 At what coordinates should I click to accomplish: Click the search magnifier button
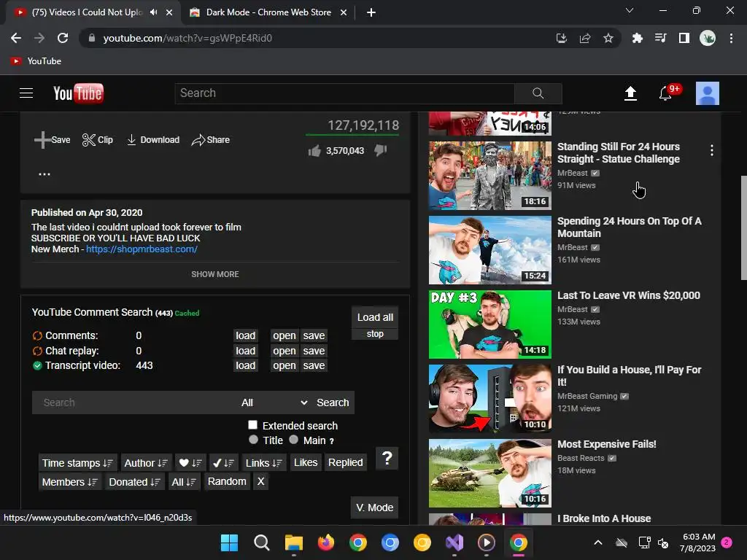click(538, 93)
